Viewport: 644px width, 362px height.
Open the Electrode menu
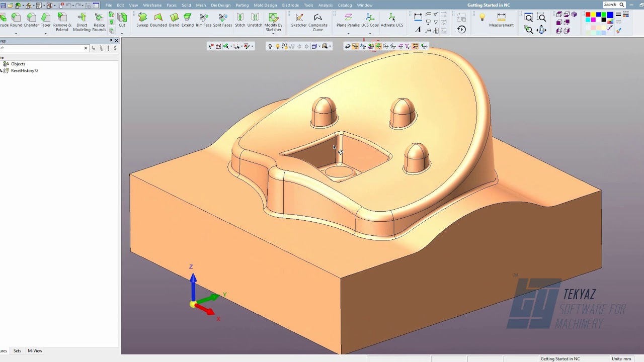point(290,5)
